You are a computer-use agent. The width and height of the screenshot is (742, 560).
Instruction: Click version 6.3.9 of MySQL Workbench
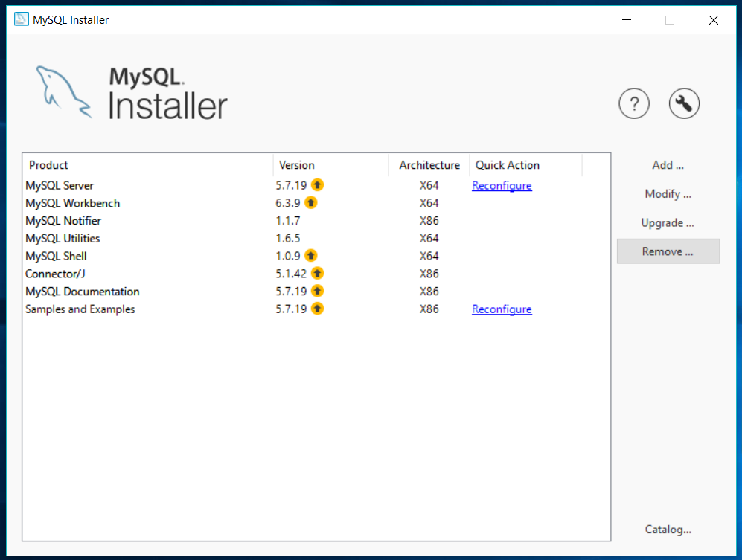[288, 203]
